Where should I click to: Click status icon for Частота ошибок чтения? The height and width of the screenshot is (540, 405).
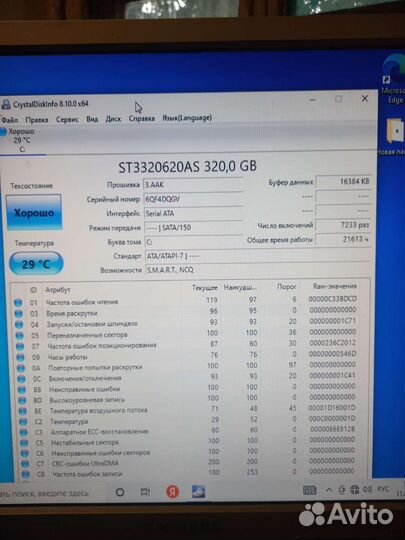[18, 303]
